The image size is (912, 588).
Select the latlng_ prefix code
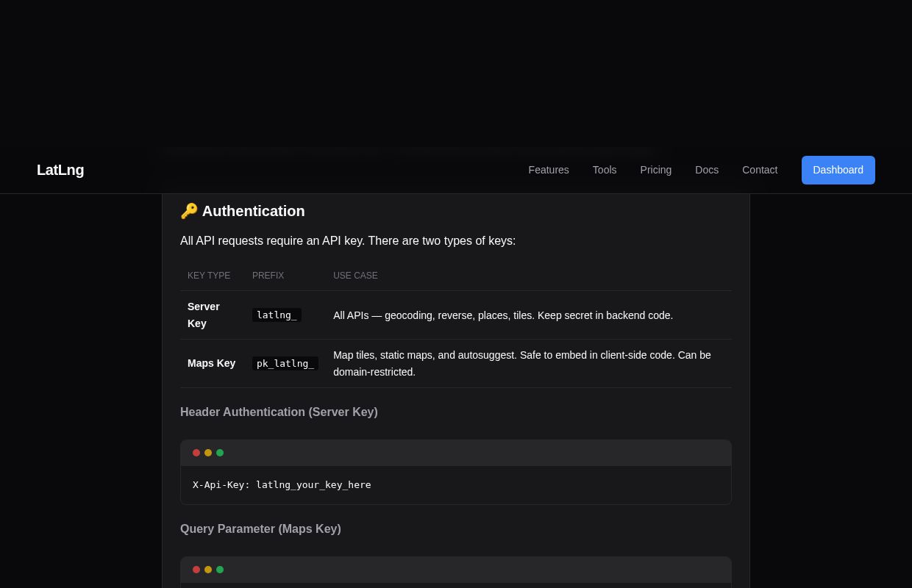(x=277, y=315)
